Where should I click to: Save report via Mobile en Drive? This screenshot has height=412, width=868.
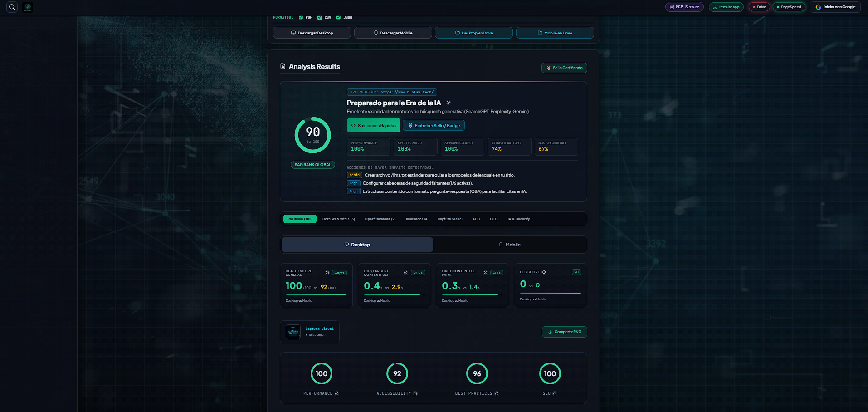[555, 33]
